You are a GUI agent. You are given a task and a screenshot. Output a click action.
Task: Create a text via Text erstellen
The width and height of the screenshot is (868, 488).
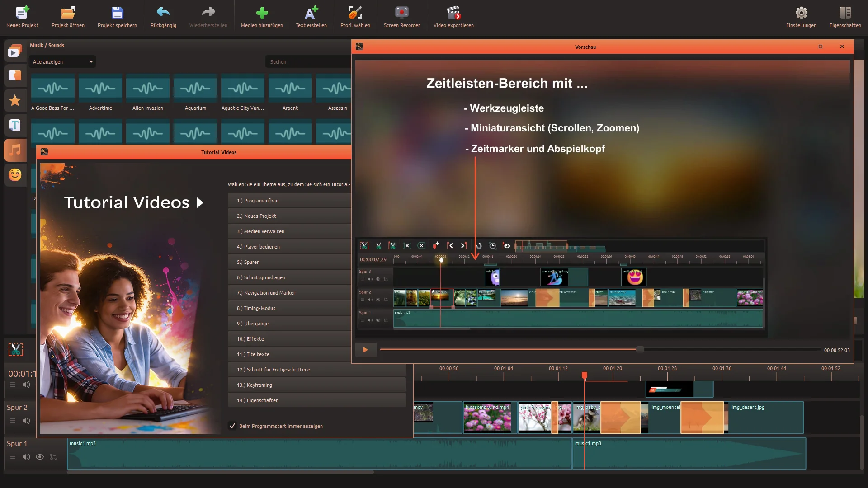(311, 17)
